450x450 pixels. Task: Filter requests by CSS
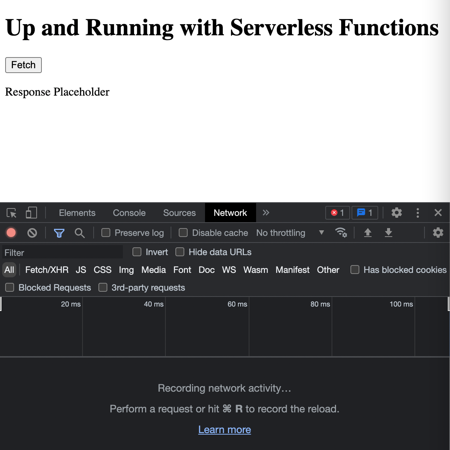(102, 270)
